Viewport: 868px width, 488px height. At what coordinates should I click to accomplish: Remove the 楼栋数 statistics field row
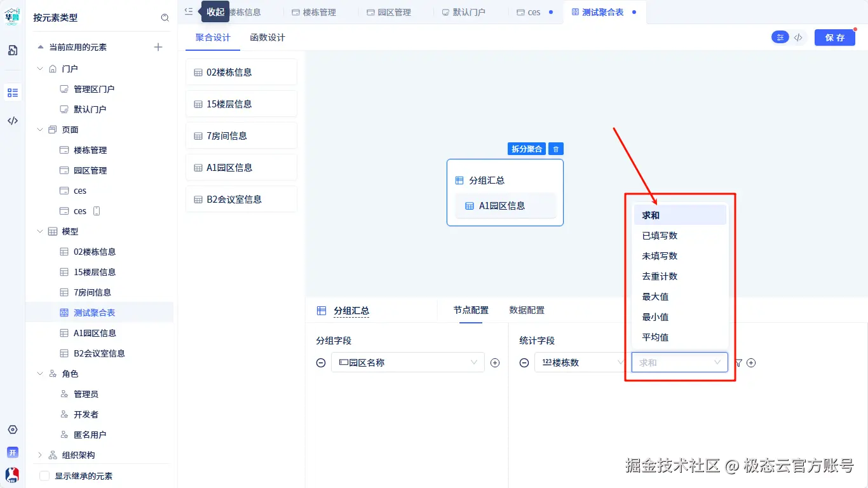[524, 363]
